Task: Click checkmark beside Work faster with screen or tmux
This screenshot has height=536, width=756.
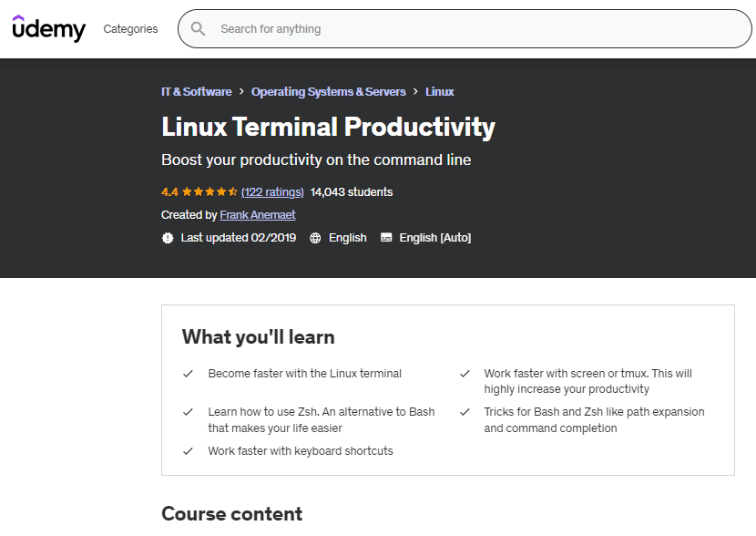Action: point(465,374)
